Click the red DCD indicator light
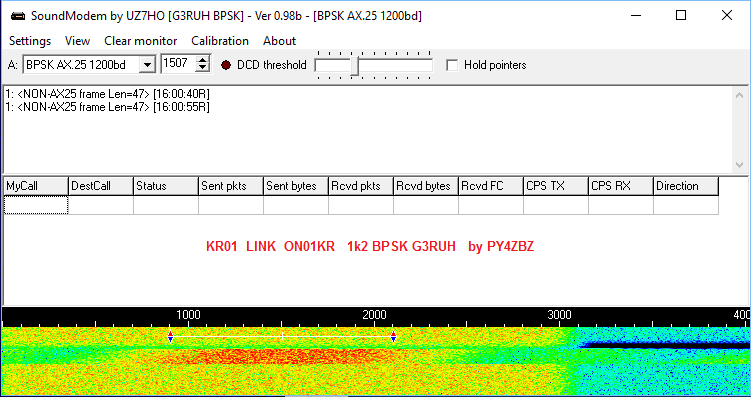Viewport: 751px width, 397px height. click(x=226, y=65)
